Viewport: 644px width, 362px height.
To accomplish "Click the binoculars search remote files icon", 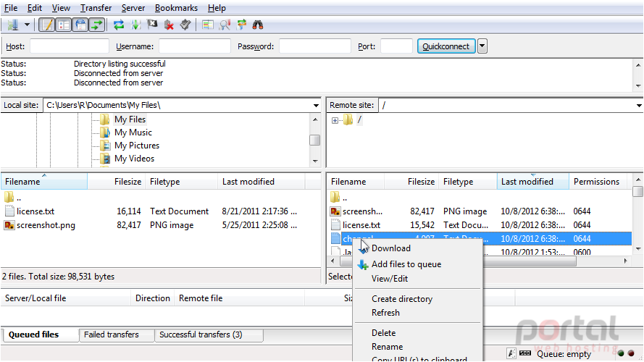I will 257,25.
